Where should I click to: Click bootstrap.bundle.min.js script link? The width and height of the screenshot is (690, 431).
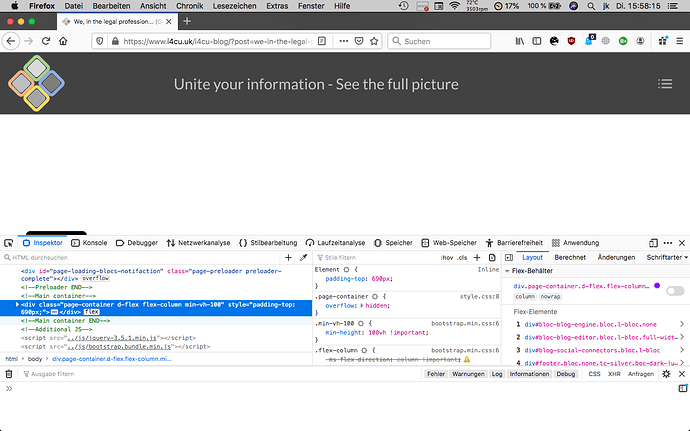pos(118,347)
